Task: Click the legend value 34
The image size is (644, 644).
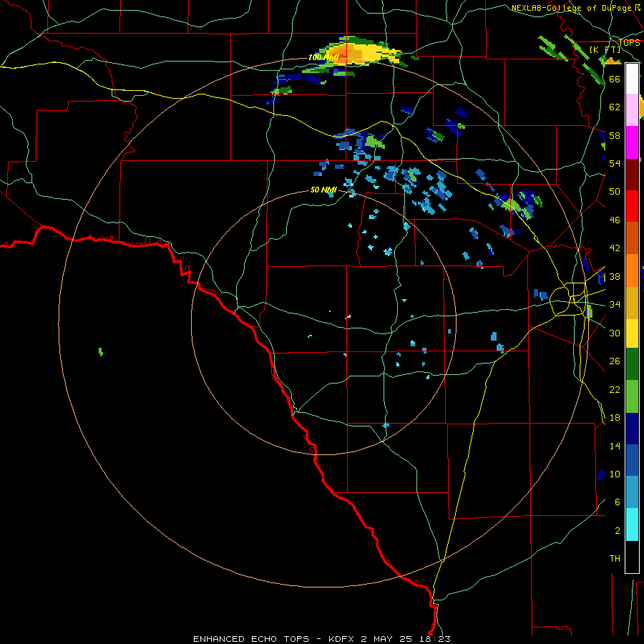Action: pyautogui.click(x=615, y=304)
